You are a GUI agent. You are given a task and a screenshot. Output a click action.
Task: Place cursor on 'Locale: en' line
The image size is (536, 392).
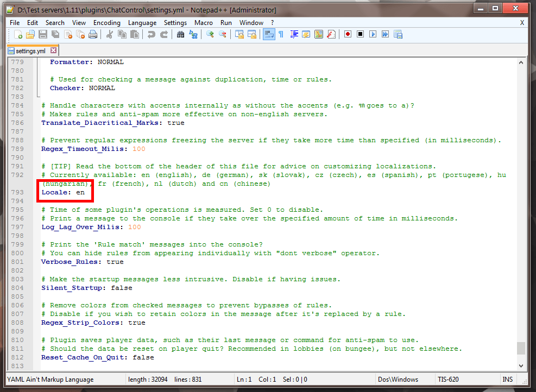coord(63,192)
